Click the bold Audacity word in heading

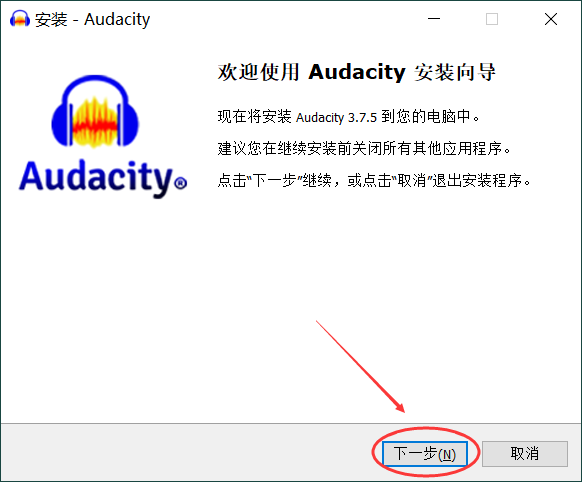(x=357, y=72)
